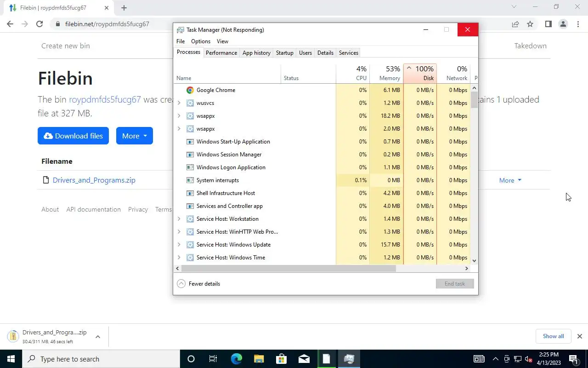The height and width of the screenshot is (368, 588).
Task: Click the Chrome address bar URL
Action: click(107, 24)
